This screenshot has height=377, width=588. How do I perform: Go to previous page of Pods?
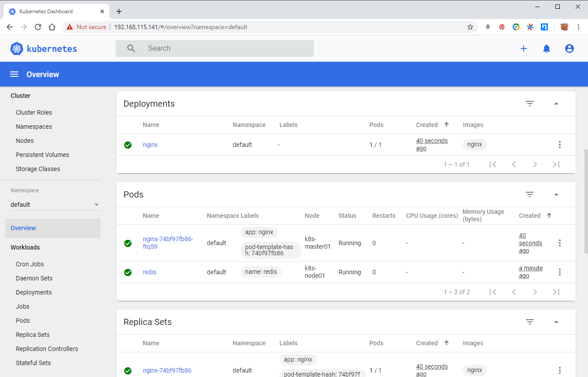coord(514,292)
